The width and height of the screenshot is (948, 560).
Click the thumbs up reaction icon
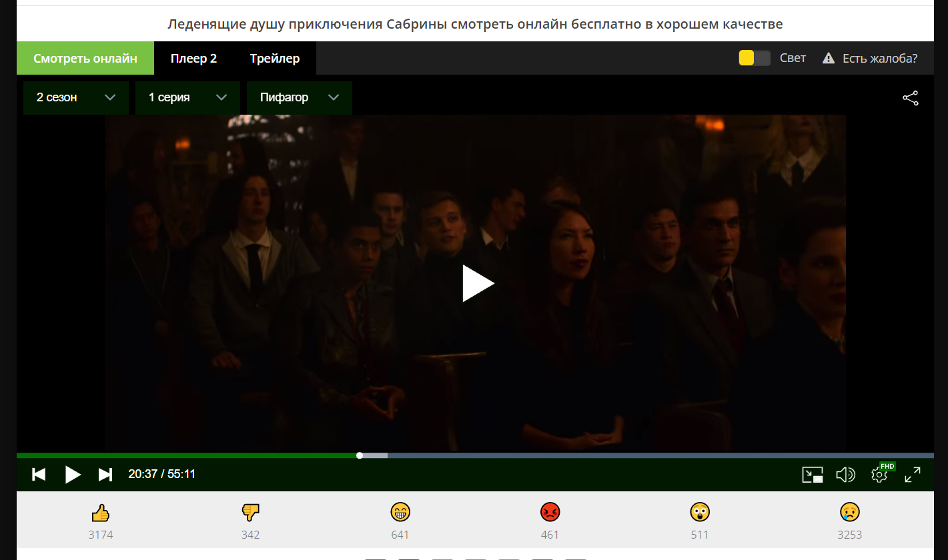(x=100, y=512)
